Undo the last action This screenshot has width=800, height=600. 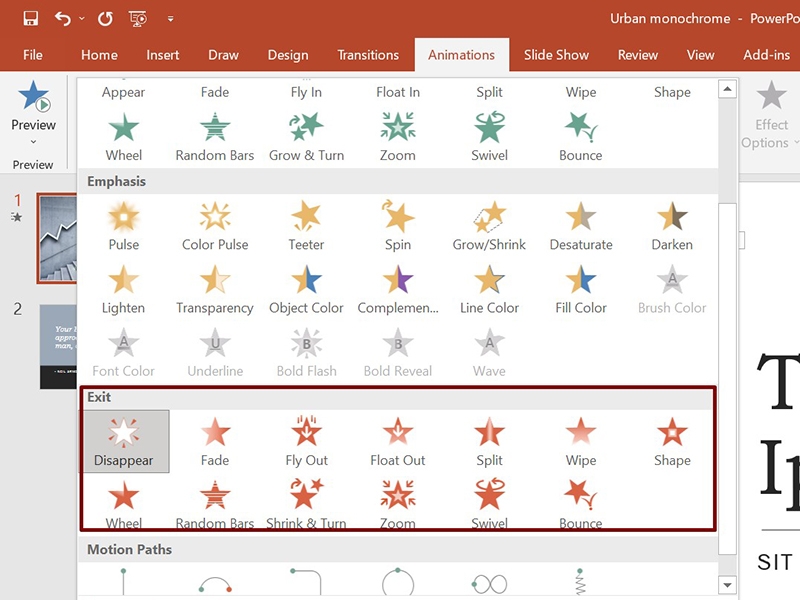point(63,19)
